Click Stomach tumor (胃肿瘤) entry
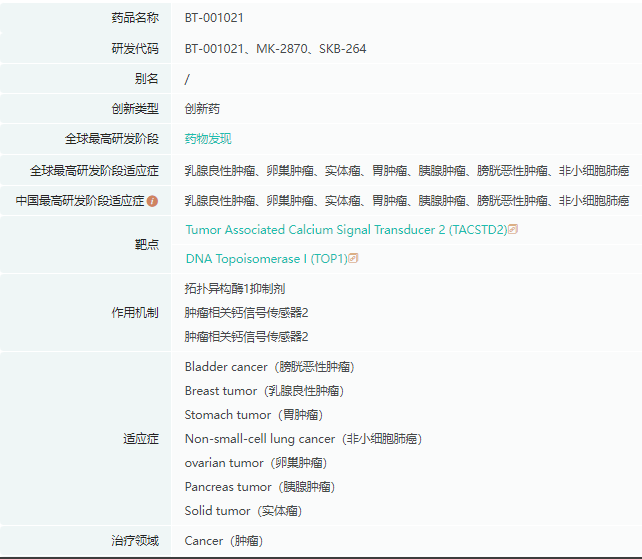The height and width of the screenshot is (559, 642). coord(254,415)
